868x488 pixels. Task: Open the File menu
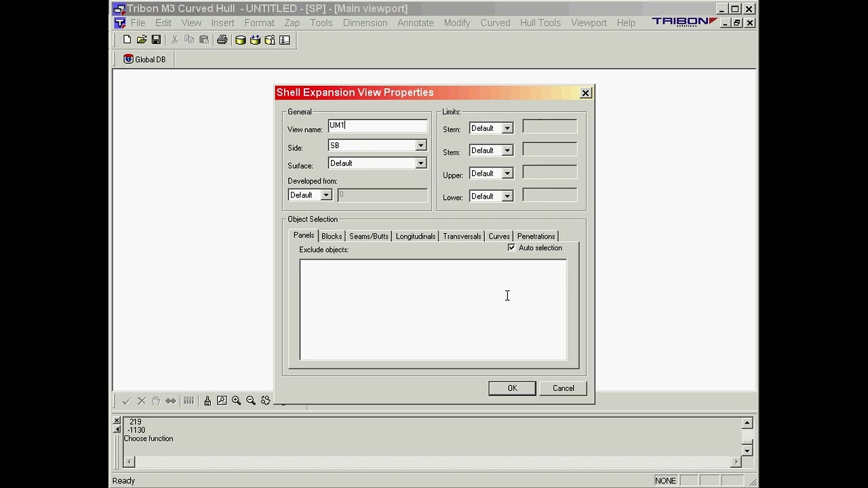pyautogui.click(x=138, y=23)
